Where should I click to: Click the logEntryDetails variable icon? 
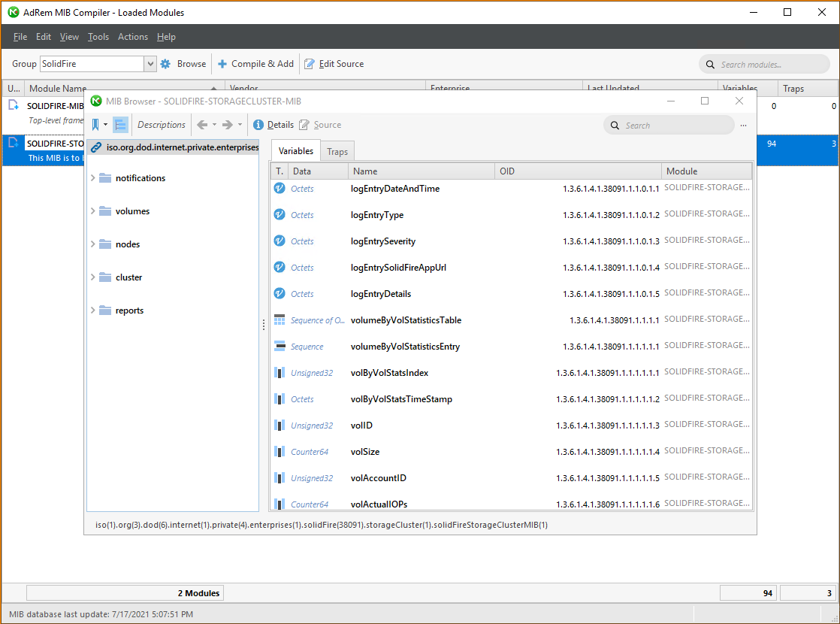pyautogui.click(x=279, y=293)
